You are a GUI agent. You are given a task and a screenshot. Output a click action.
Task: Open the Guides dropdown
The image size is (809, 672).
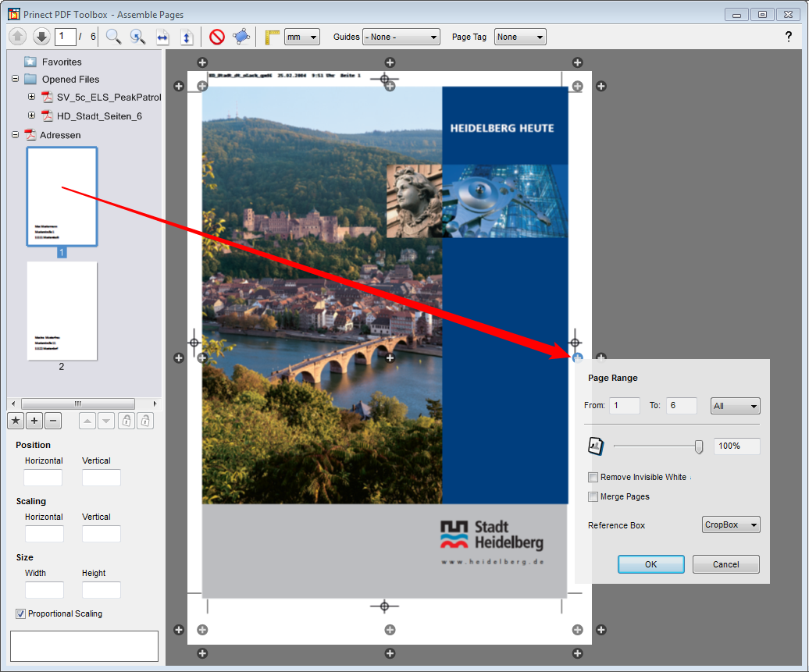click(x=401, y=37)
